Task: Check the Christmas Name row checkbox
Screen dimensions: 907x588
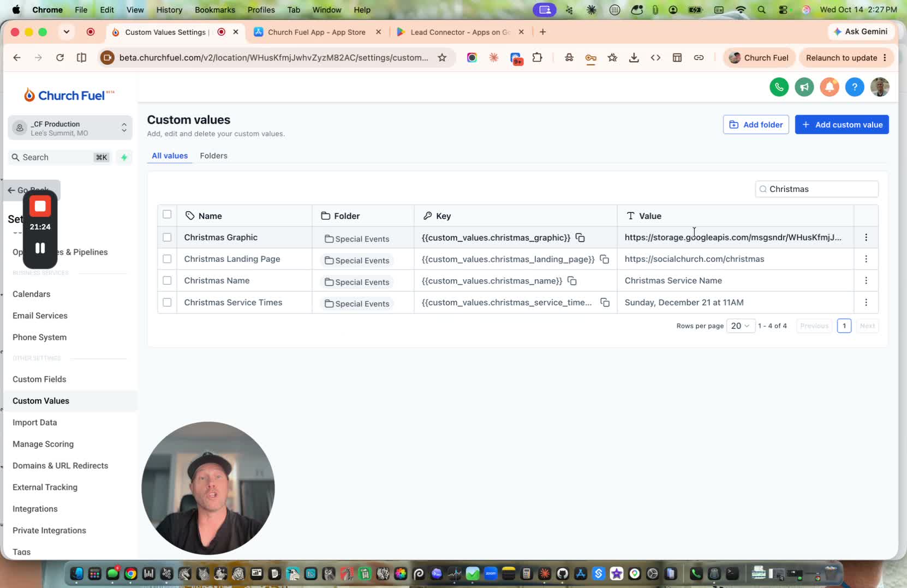Action: (x=167, y=280)
